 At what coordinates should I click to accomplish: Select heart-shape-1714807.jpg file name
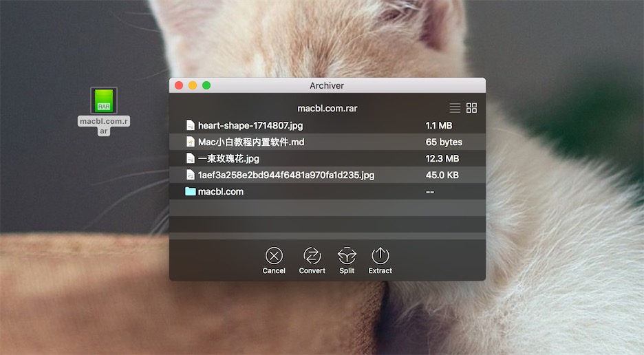point(250,126)
